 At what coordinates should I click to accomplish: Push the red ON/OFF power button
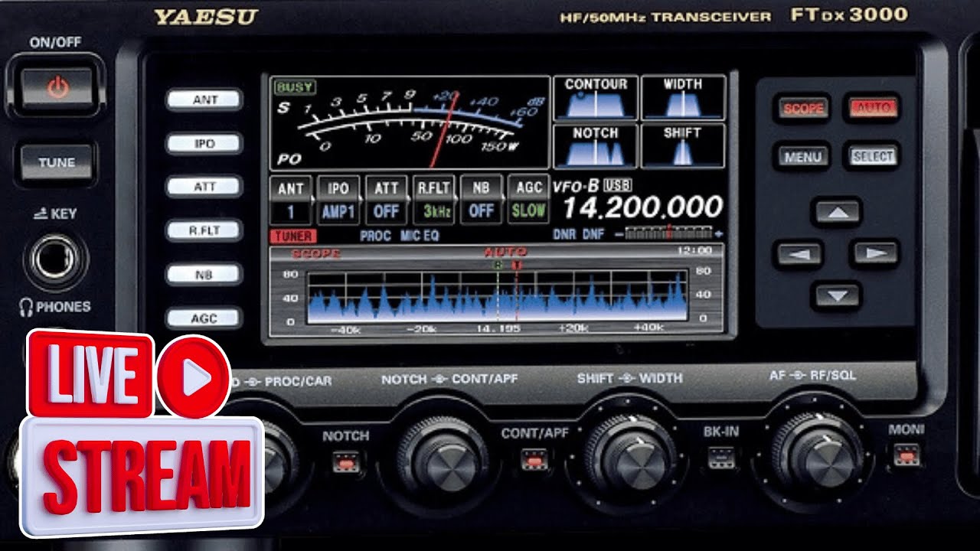click(57, 87)
